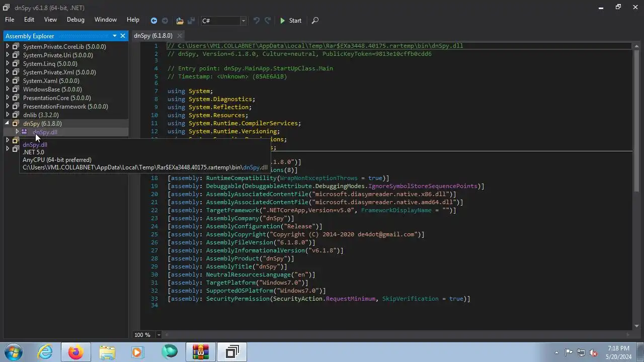Click the Redo toolbar icon
Viewport: 644px width, 362px height.
268,21
